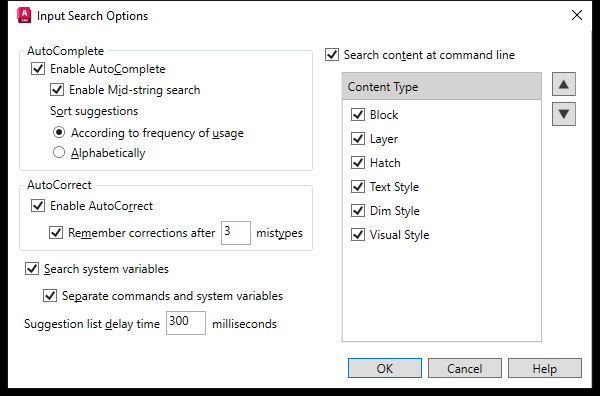Click the AutoCAD app icon in title bar
Image resolution: width=600 pixels, height=396 pixels.
pyautogui.click(x=24, y=15)
